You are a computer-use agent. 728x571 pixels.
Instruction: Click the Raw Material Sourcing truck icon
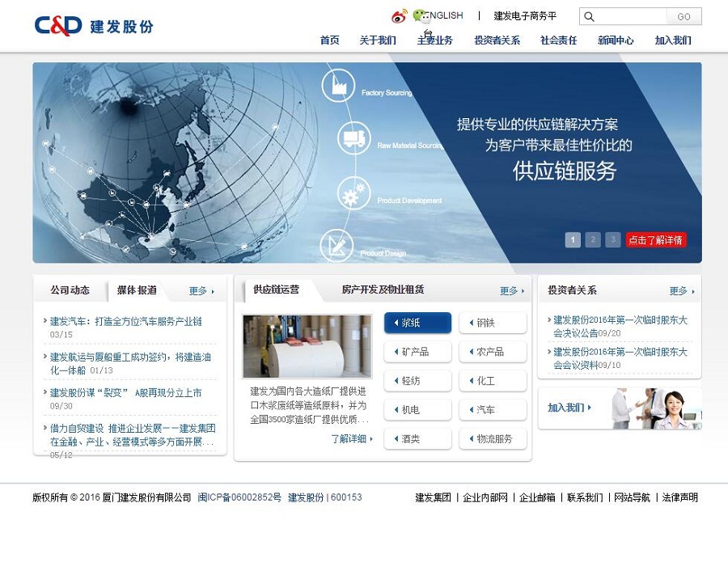pyautogui.click(x=353, y=137)
